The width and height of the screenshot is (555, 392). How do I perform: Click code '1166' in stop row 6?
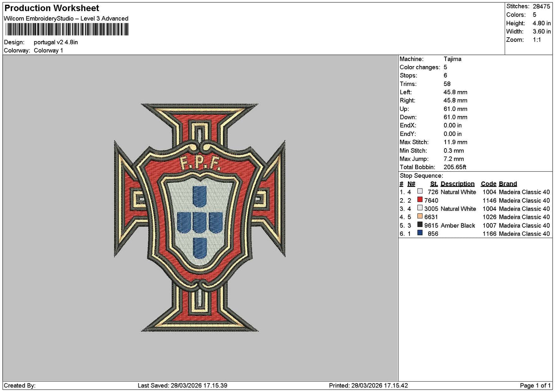click(489, 234)
